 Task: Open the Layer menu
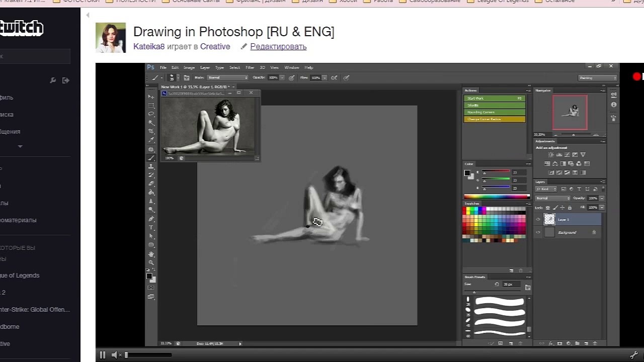coord(205,67)
